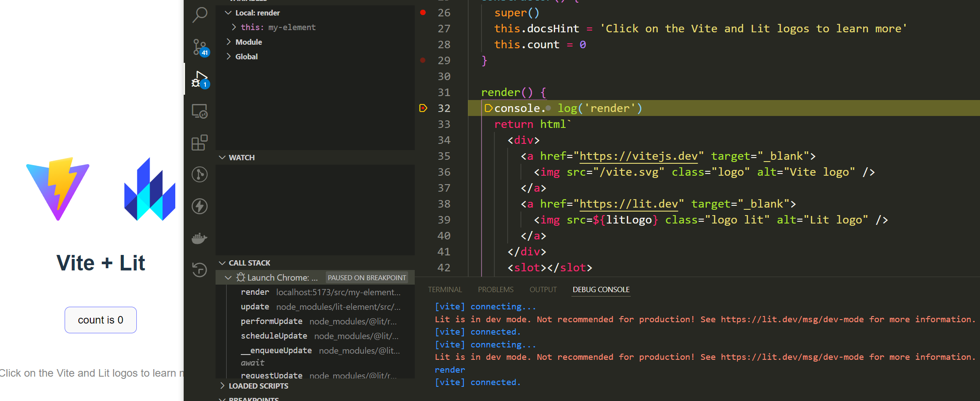Expand the LOADED SCRIPTS section
This screenshot has height=401, width=980.
click(x=222, y=386)
